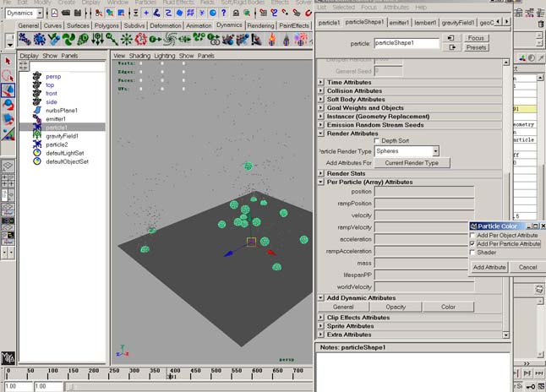Screen dimensions: 546x392
Task: Expand Goal Weights and Objects section
Action: coord(320,108)
